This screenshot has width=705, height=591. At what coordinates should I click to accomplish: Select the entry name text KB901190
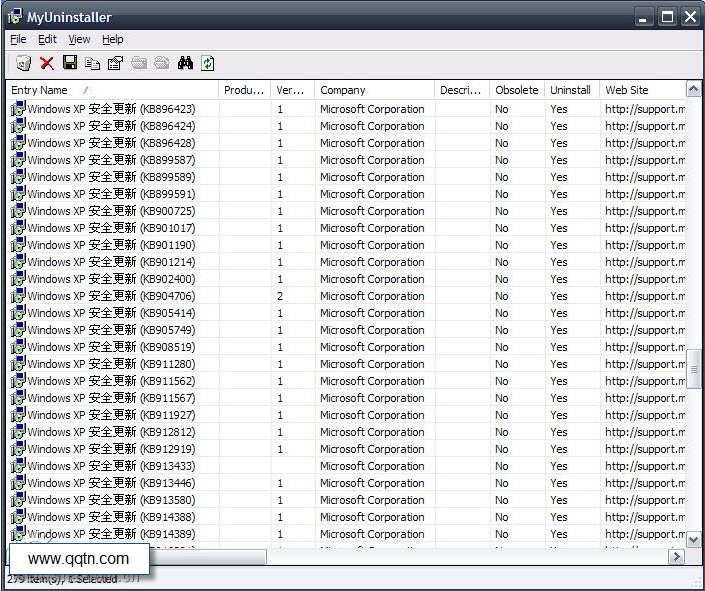[112, 245]
